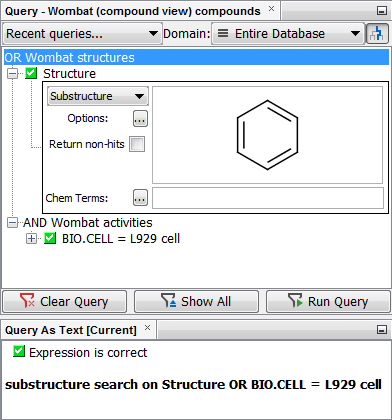Close the Query As Text tab
The width and height of the screenshot is (392, 420).
[x=147, y=328]
